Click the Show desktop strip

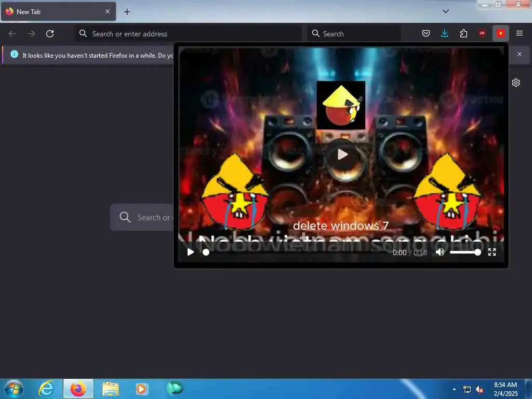pos(528,389)
